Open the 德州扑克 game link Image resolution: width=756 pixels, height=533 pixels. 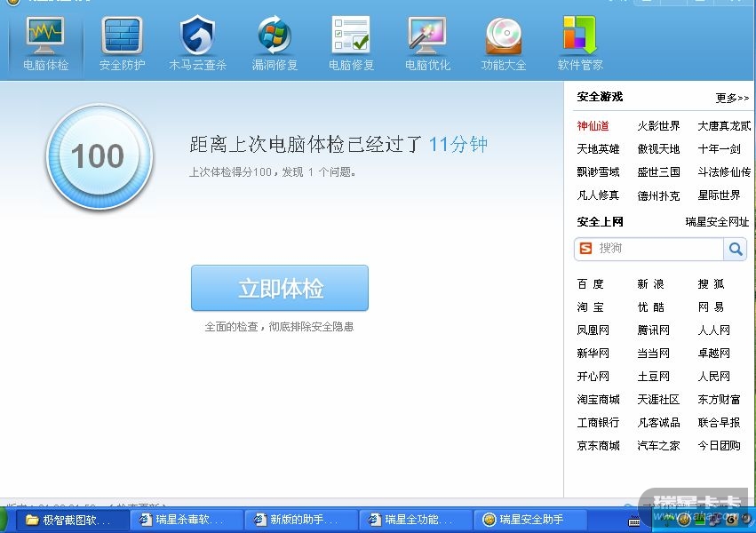coord(658,195)
